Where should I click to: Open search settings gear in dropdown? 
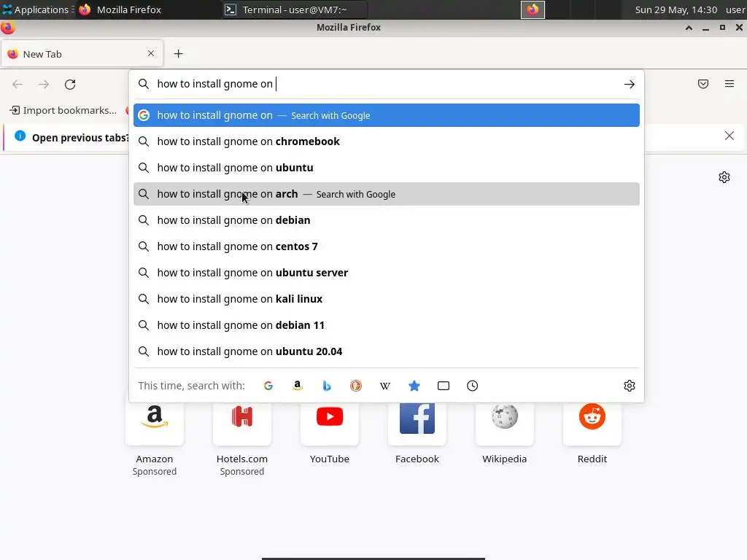[x=630, y=386]
